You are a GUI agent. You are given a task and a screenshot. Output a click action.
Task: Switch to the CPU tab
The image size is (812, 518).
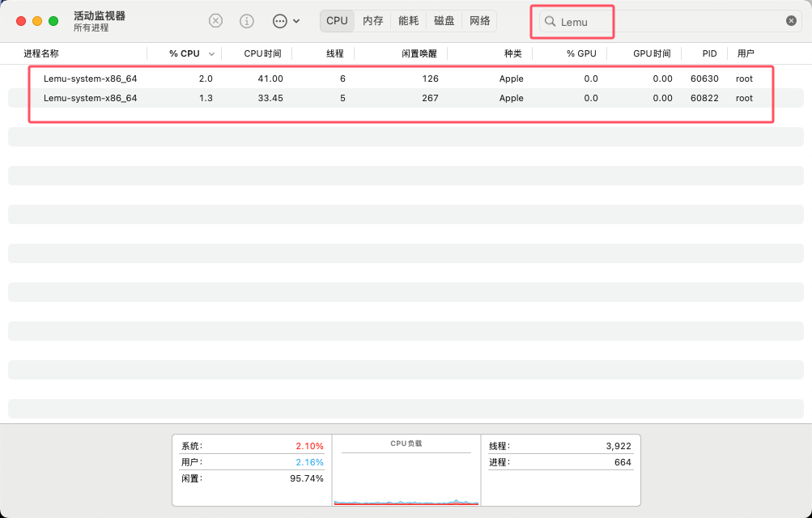point(337,21)
